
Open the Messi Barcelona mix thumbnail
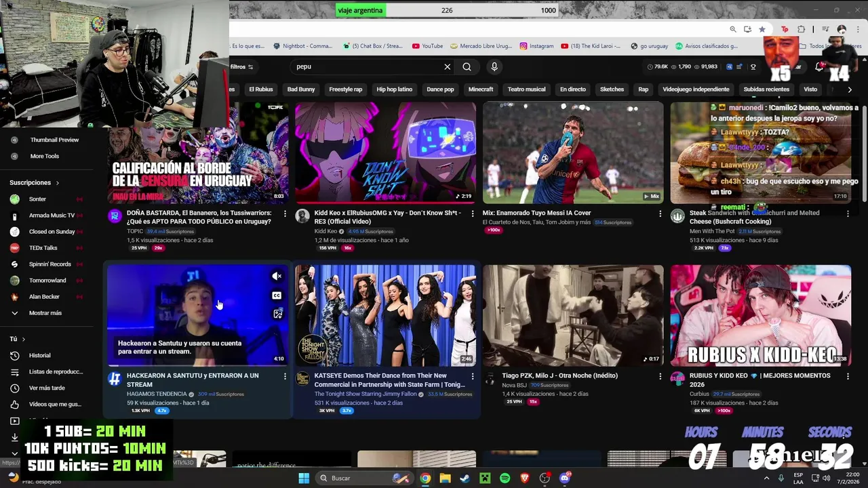[573, 152]
